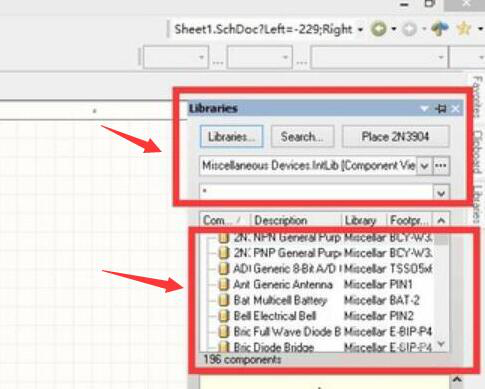Close the Libraries panel

pyautogui.click(x=455, y=109)
